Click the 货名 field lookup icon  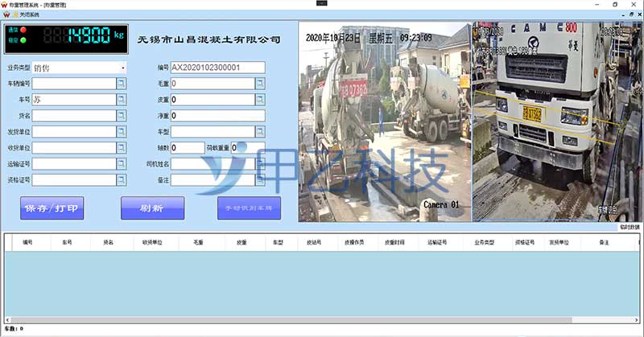point(122,116)
